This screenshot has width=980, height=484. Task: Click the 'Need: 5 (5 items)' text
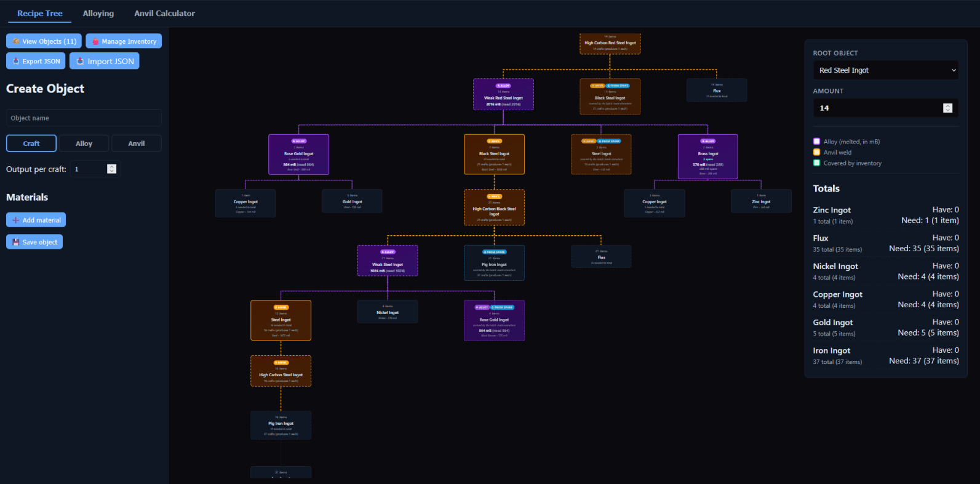pos(928,333)
